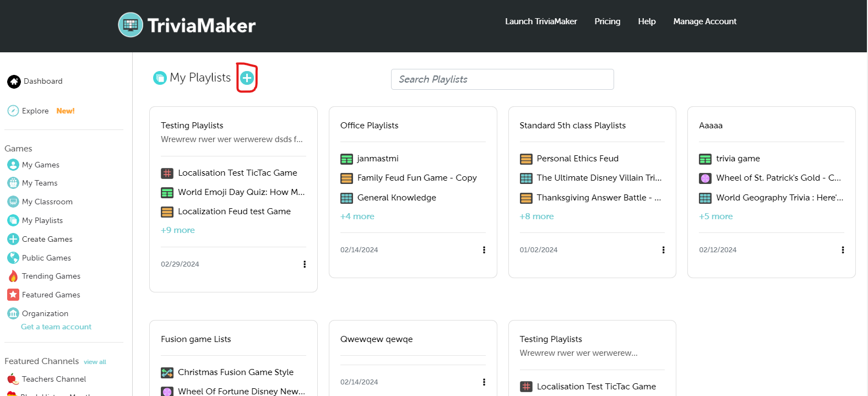
Task: Open Manage Account in the header
Action: [704, 21]
